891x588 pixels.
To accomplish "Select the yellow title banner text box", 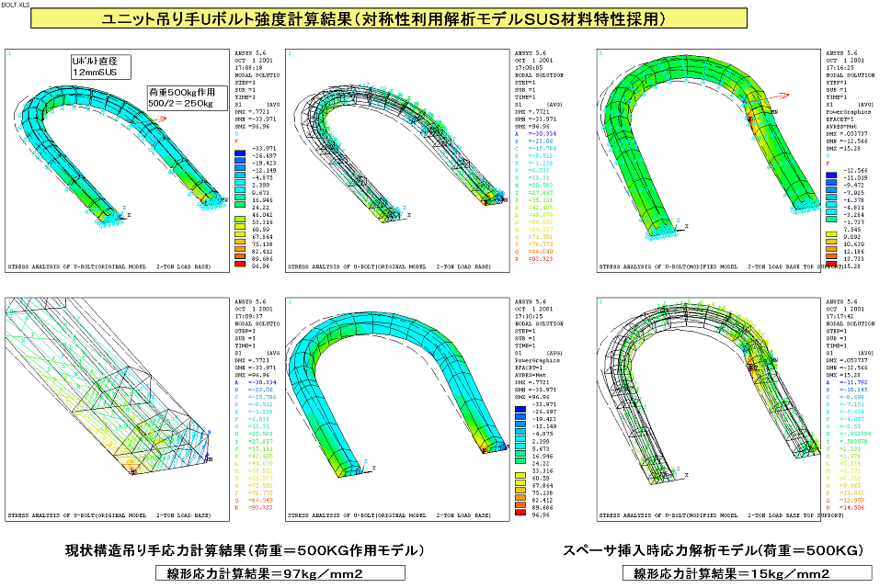I will 388,17.
